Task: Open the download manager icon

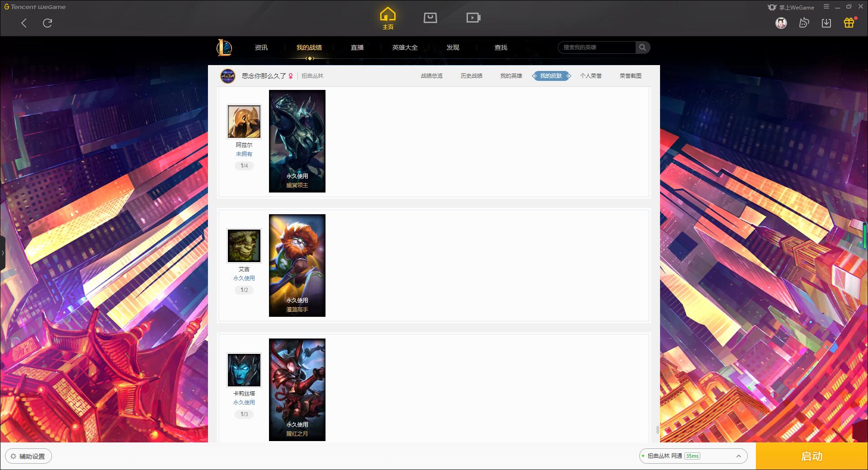Action: tap(826, 23)
